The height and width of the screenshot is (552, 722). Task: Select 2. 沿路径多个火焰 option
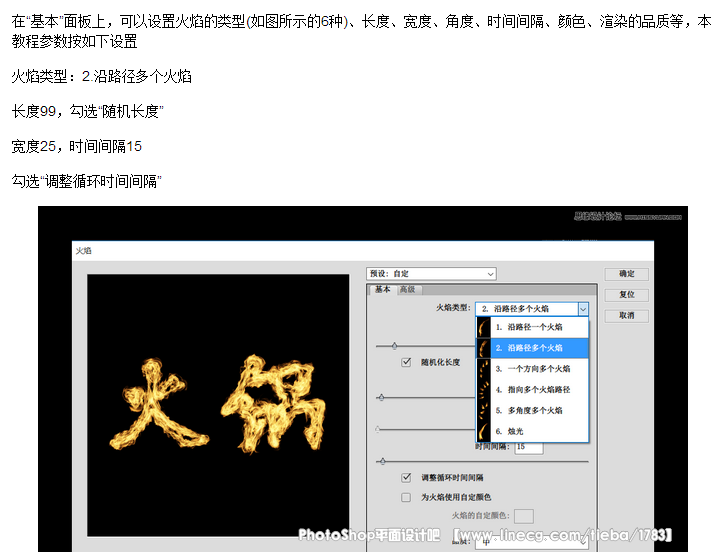tap(533, 348)
